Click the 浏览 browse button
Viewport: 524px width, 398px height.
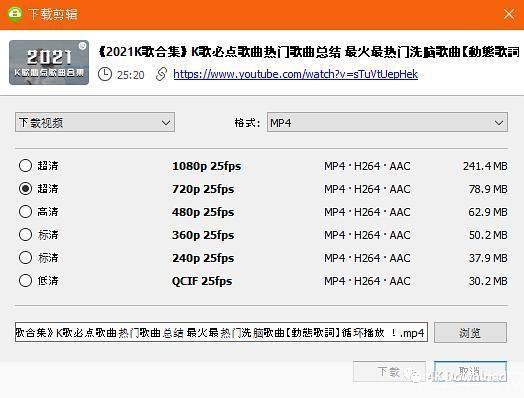470,332
